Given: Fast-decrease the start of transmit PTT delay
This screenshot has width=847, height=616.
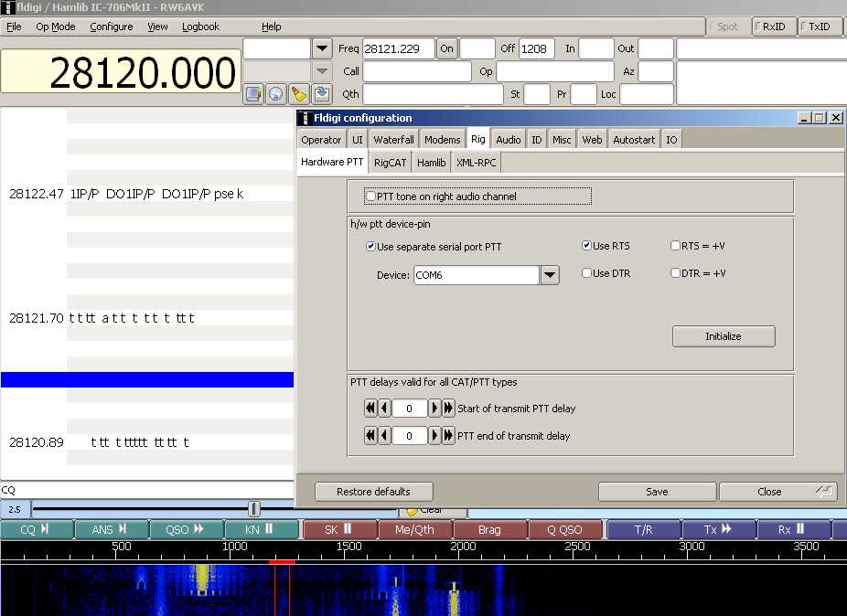Looking at the screenshot, I should [x=370, y=409].
